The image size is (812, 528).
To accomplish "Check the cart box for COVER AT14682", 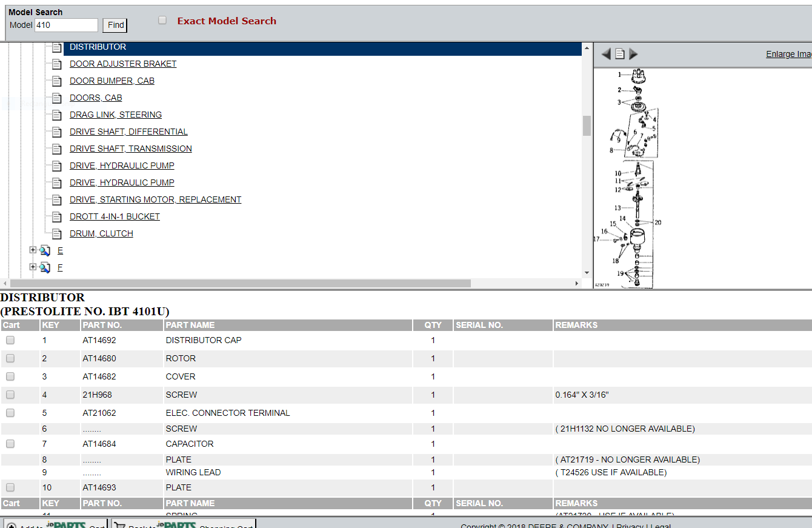I will (x=10, y=376).
